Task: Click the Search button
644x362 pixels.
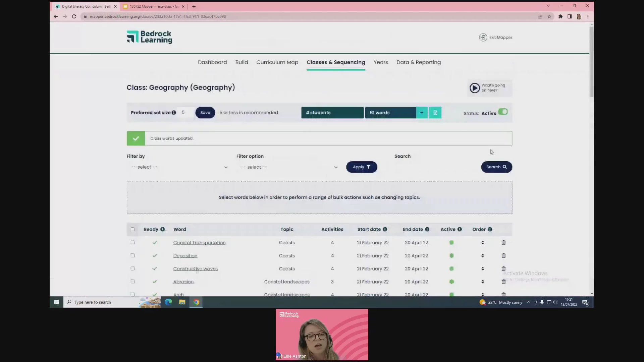Action: tap(496, 167)
